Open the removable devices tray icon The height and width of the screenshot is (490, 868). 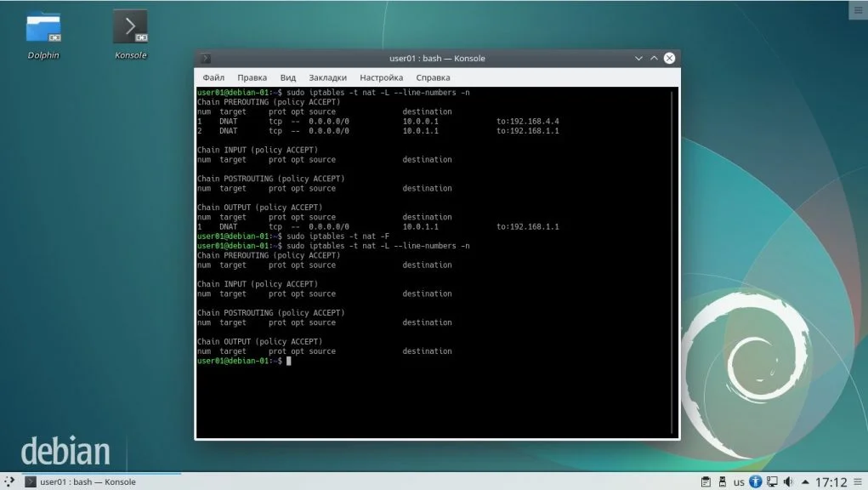722,481
